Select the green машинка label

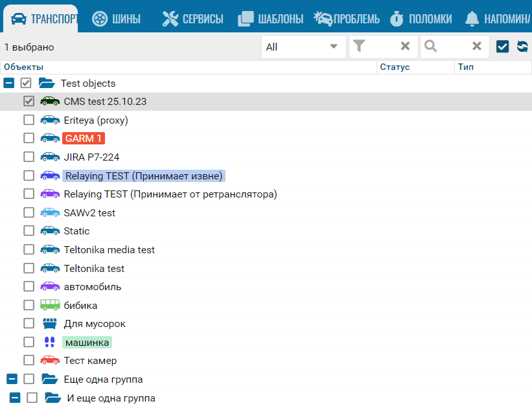[87, 342]
